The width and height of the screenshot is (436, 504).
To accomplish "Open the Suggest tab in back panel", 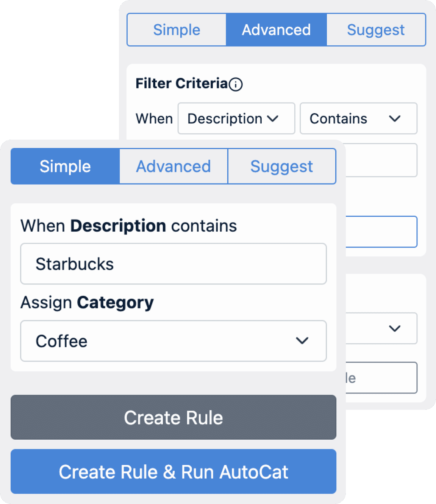I will click(376, 30).
